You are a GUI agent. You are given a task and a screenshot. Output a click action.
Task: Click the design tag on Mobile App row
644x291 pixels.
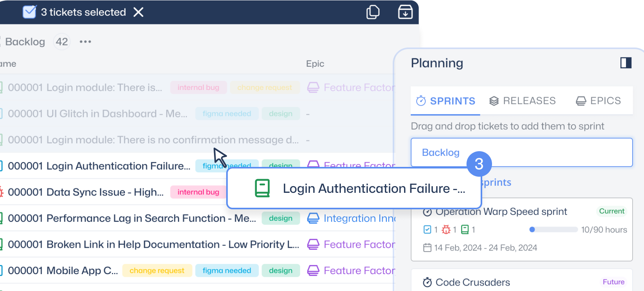click(280, 271)
